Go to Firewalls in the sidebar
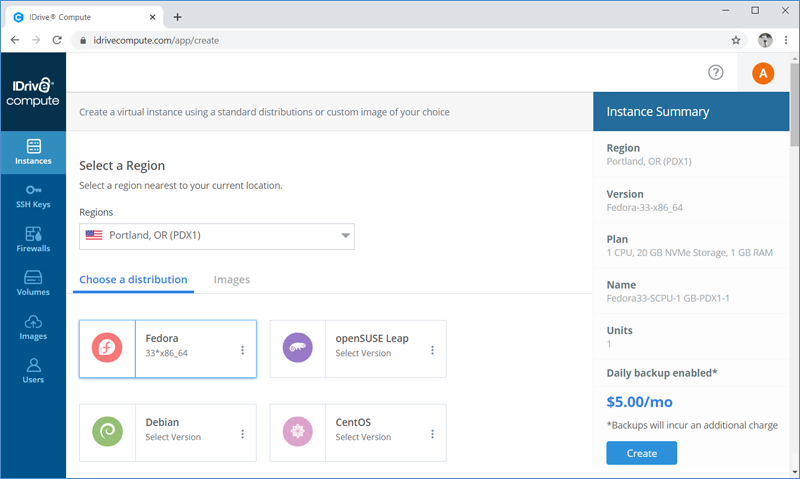This screenshot has width=800, height=479. tap(33, 240)
